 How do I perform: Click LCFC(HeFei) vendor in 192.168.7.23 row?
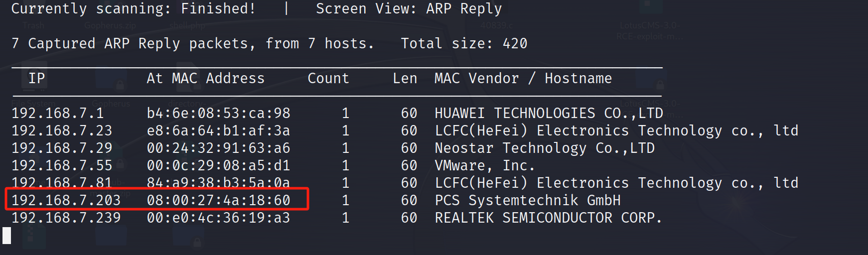point(616,130)
